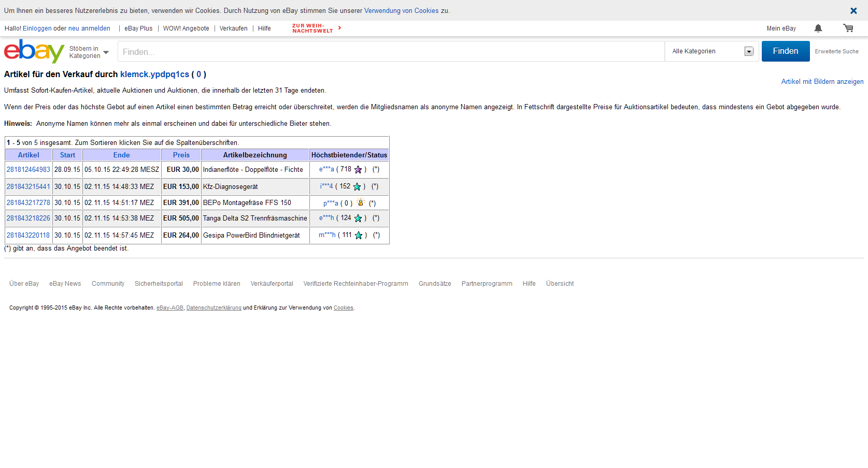
Task: Sort table by Ende column header
Action: pos(121,155)
